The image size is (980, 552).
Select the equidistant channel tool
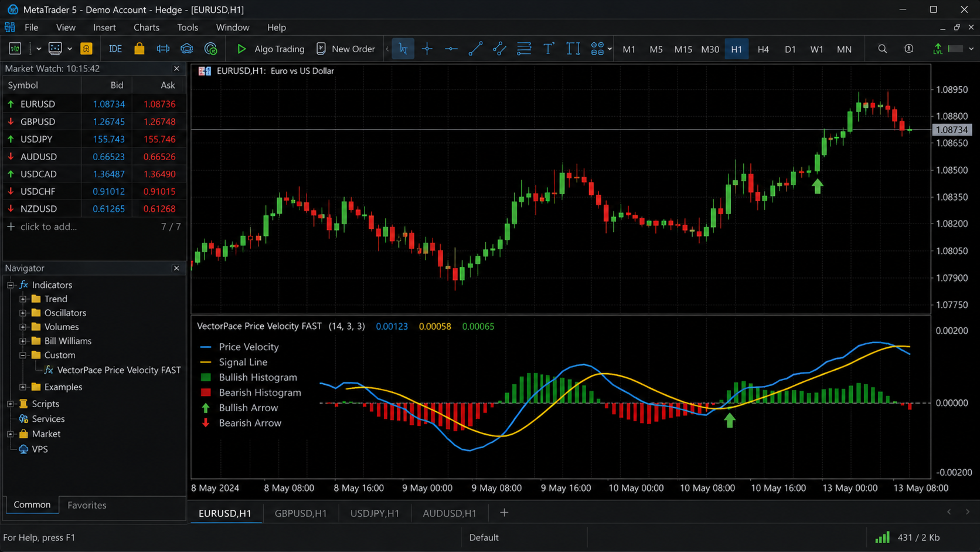499,49
